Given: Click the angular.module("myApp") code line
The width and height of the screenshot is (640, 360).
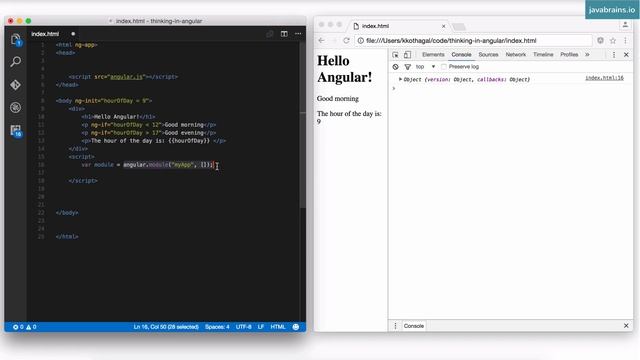Looking at the screenshot, I should click(x=147, y=165).
